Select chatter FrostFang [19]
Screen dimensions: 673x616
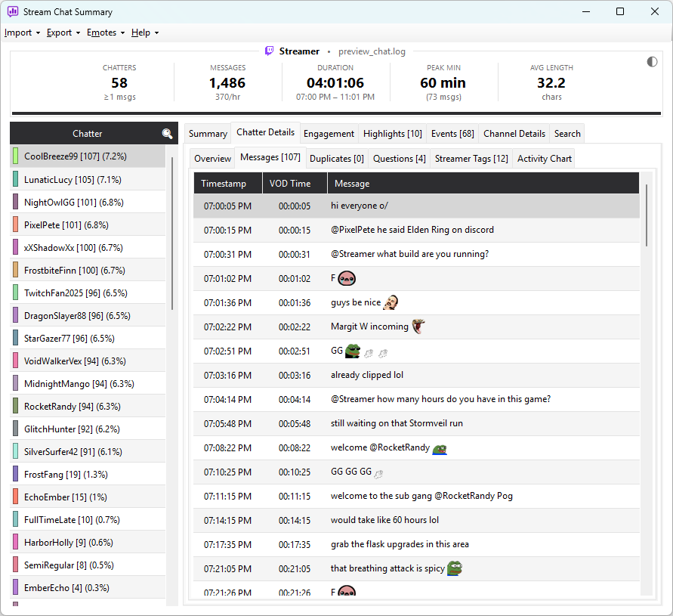pyautogui.click(x=88, y=475)
